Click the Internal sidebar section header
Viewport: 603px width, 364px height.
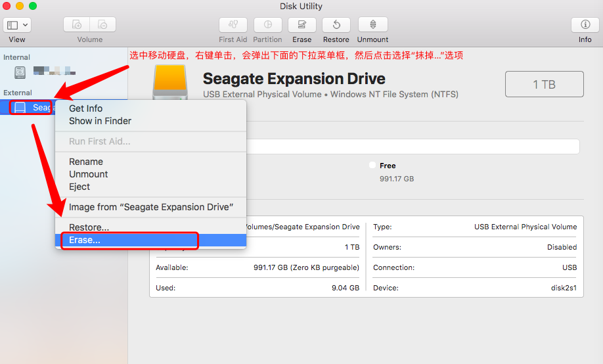[x=16, y=57]
